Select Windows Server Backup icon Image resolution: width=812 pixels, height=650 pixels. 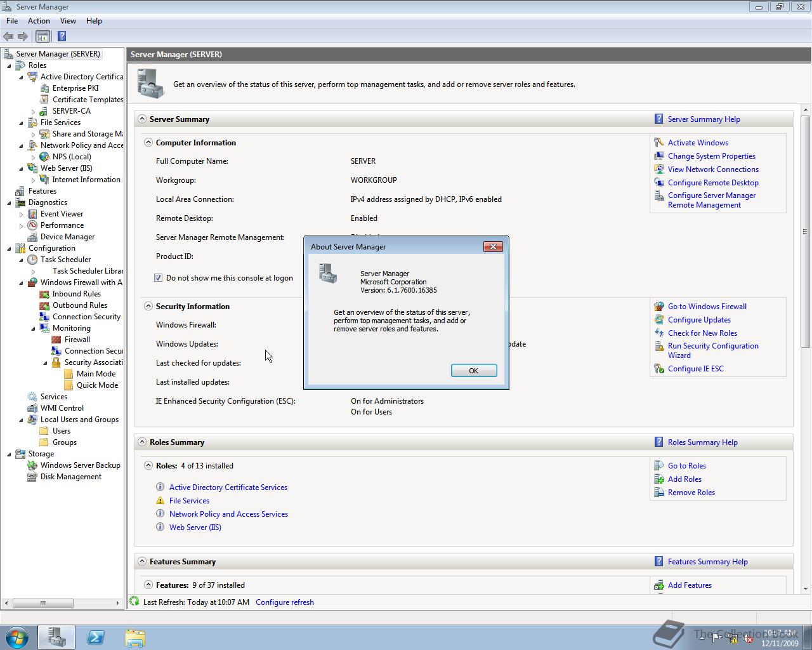32,465
